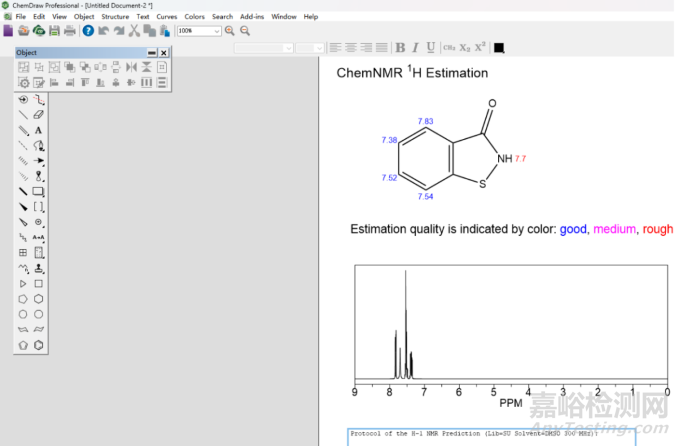
Task: Click the NH 7.7 shift label
Action: point(521,159)
